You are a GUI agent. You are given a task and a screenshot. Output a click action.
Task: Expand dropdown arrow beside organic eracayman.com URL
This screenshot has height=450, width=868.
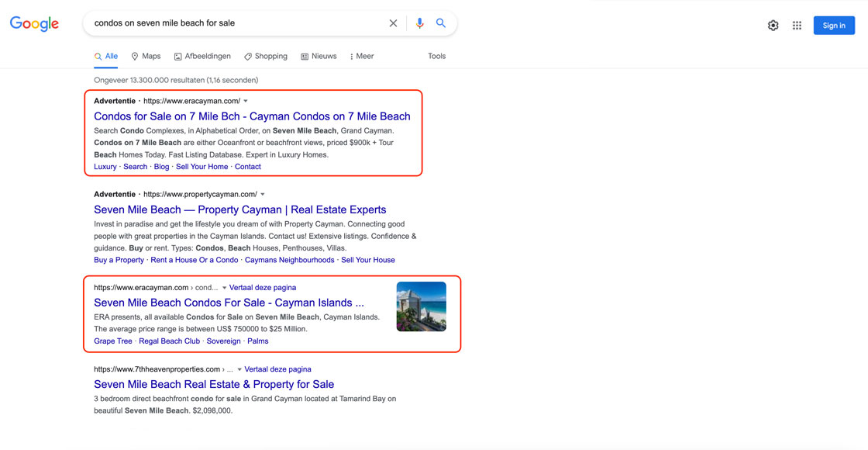click(x=224, y=288)
